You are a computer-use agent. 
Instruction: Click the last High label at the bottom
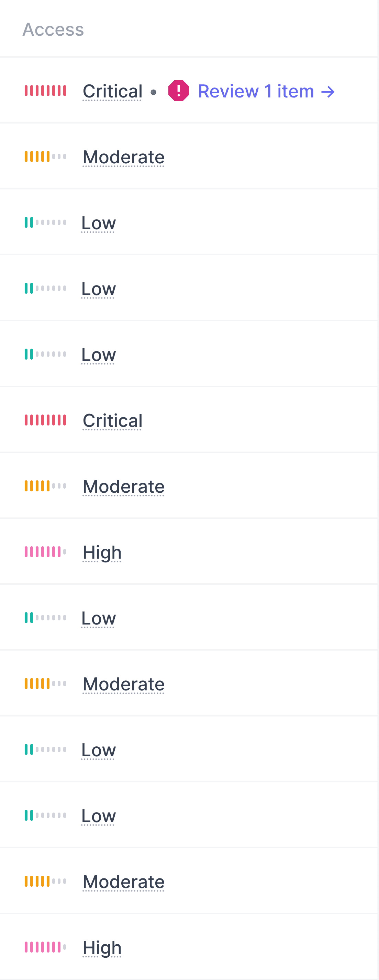pyautogui.click(x=102, y=948)
